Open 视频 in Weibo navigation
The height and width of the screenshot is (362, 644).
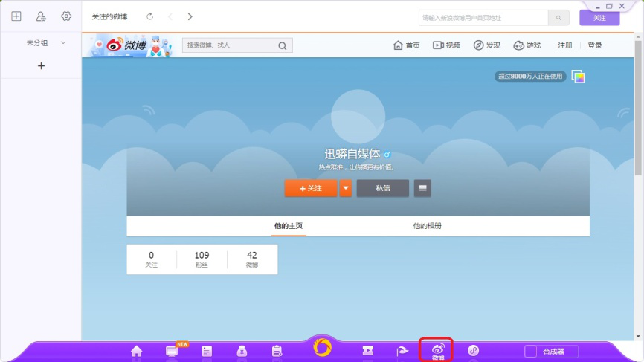tap(446, 45)
